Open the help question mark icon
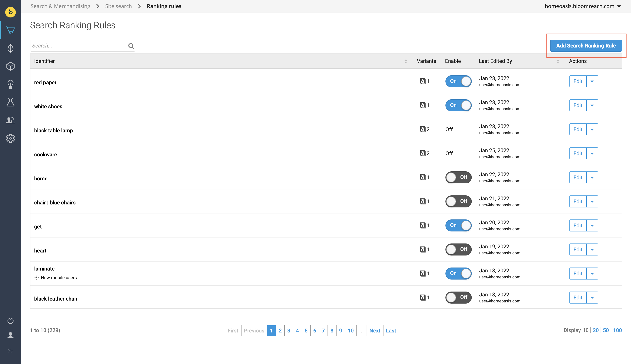 [x=11, y=321]
